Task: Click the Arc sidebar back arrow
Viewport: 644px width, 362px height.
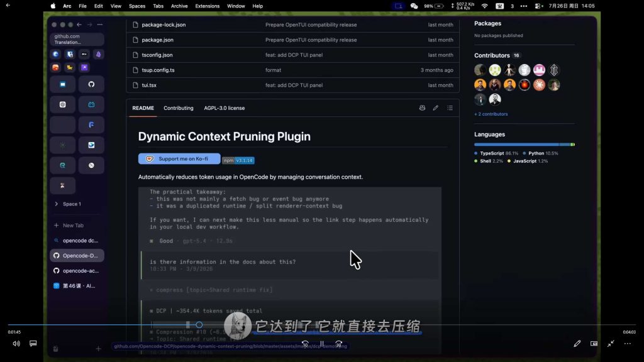Action: [79, 25]
